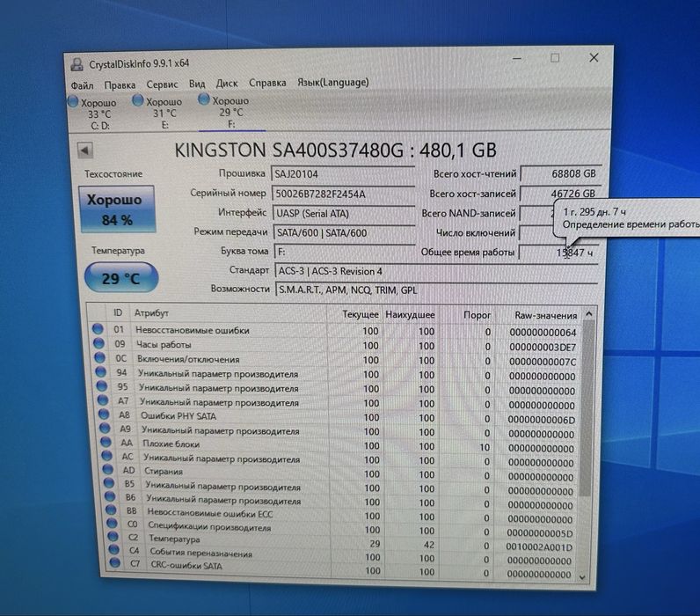This screenshot has width=700, height=616.
Task: Open the Сервис menu
Action: click(x=162, y=84)
